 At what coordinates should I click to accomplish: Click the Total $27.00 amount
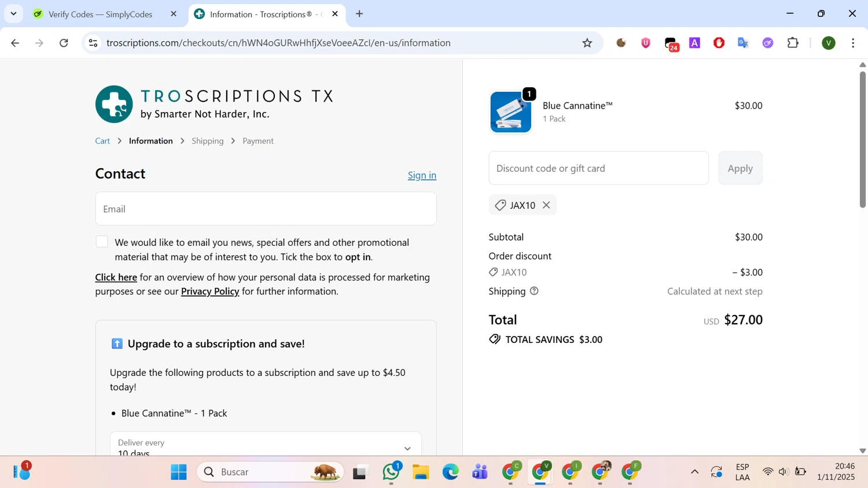coord(743,320)
